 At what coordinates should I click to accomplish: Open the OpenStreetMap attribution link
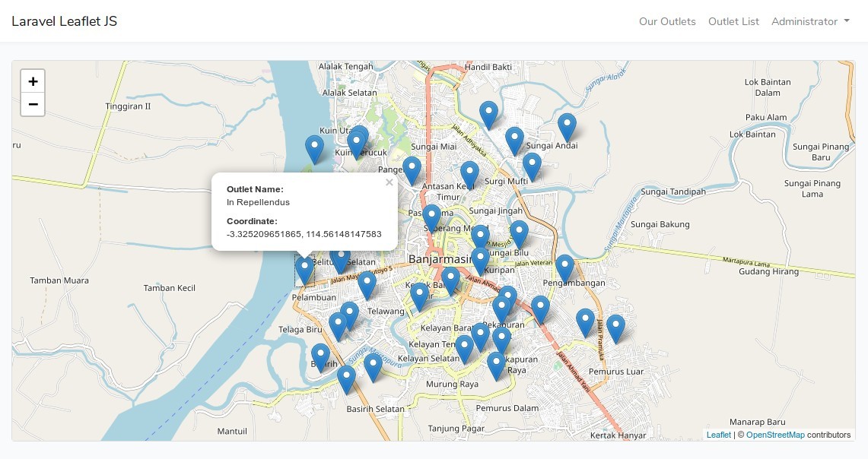(x=775, y=435)
